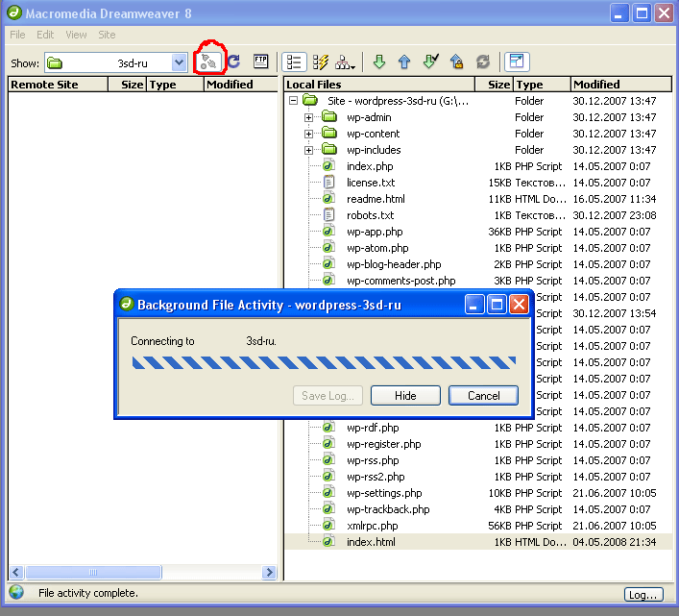Click the Refresh toolbar icon

pos(234,62)
